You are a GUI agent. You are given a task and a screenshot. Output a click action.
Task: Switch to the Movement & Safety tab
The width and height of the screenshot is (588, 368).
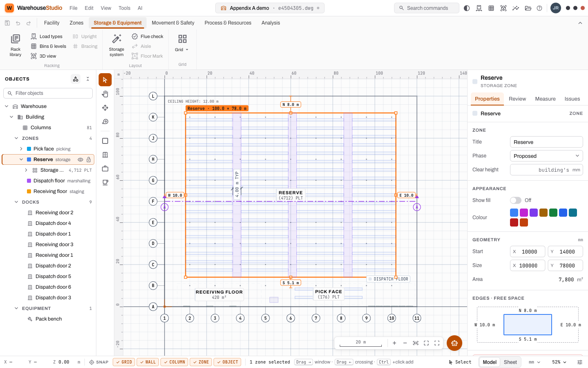pos(173,23)
